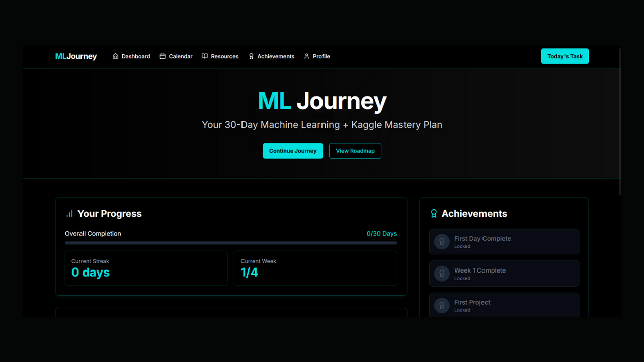This screenshot has height=362, width=644.
Task: Go to the Resources nav item
Action: click(x=220, y=56)
